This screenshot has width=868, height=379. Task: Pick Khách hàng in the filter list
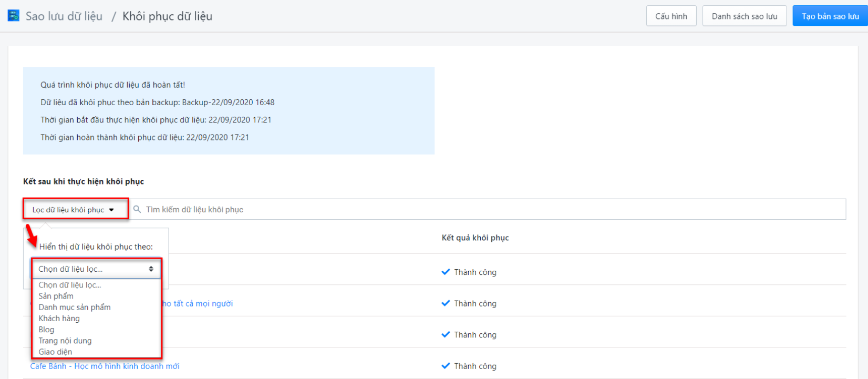click(59, 319)
